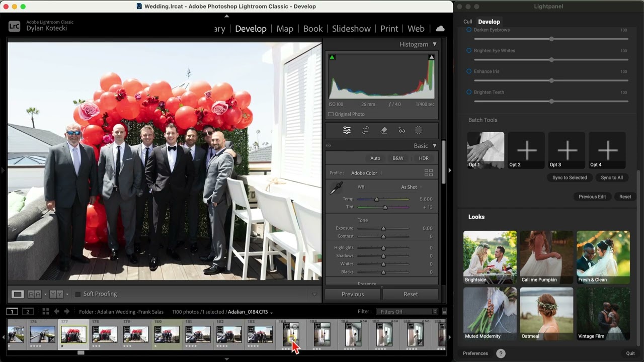The width and height of the screenshot is (644, 362).
Task: Select the Healing eraser tool
Action: pyautogui.click(x=384, y=130)
